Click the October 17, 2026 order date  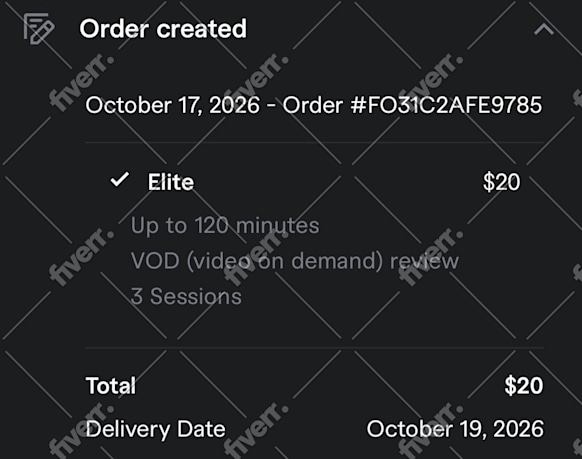coord(173,105)
